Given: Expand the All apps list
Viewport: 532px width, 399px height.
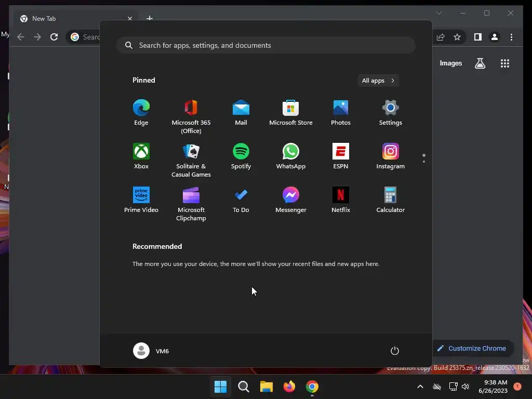Looking at the screenshot, I should [378, 81].
